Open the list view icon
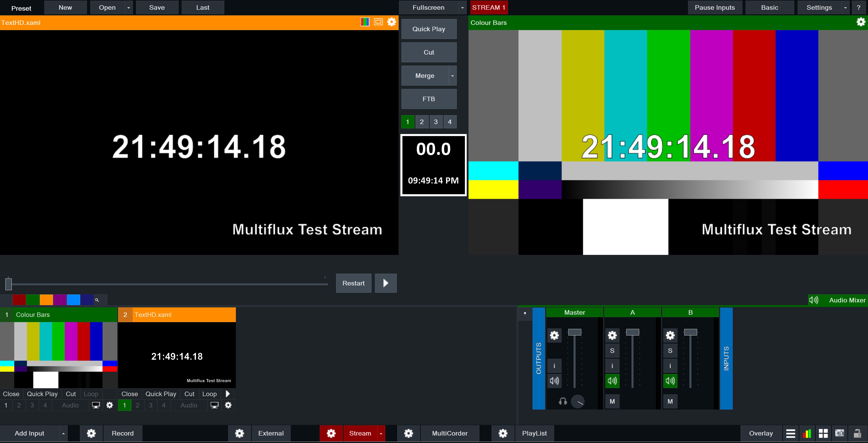This screenshot has width=868, height=443. (791, 433)
